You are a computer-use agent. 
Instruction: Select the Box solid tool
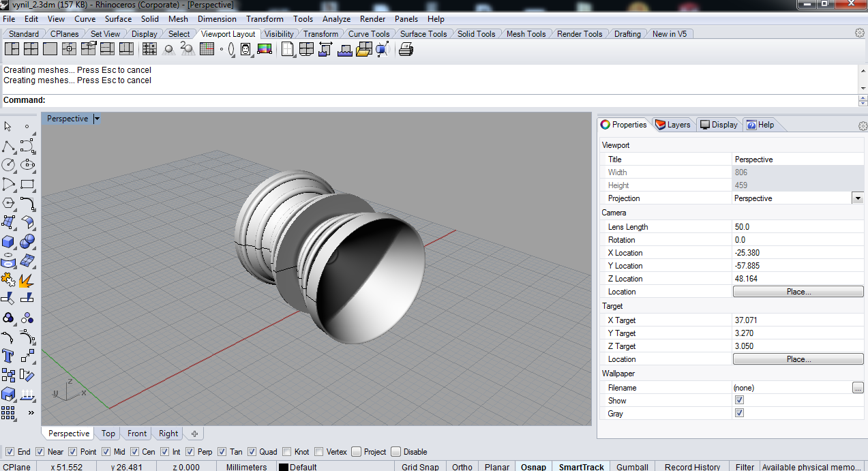pos(8,241)
